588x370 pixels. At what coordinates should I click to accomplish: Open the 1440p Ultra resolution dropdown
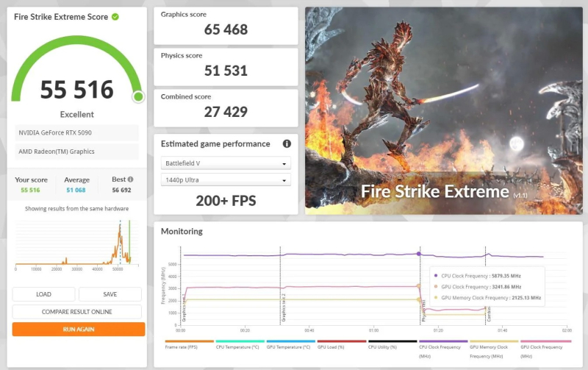[x=226, y=180]
